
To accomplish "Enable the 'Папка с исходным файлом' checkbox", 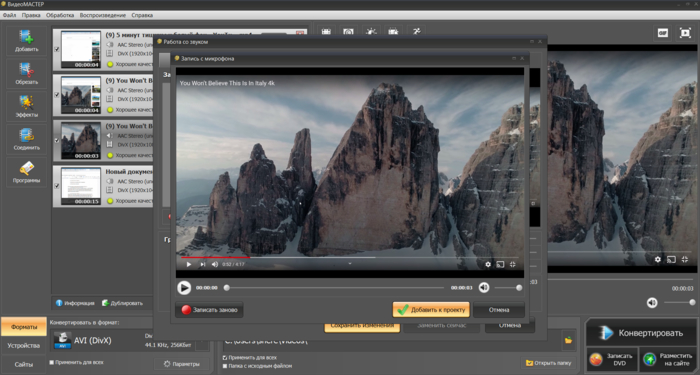I will (x=225, y=366).
